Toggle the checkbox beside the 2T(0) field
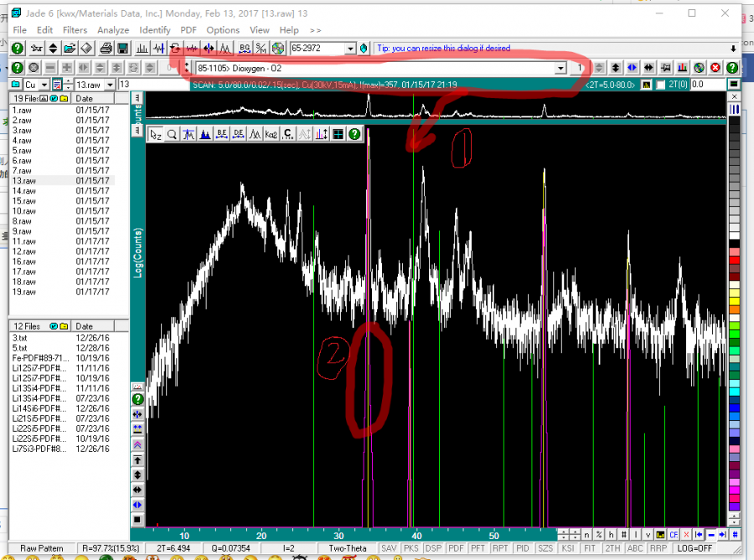754x560 pixels. (660, 85)
